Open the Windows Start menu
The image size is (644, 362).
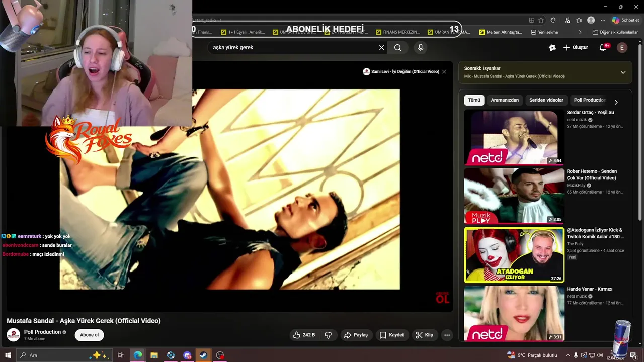pos(8,355)
